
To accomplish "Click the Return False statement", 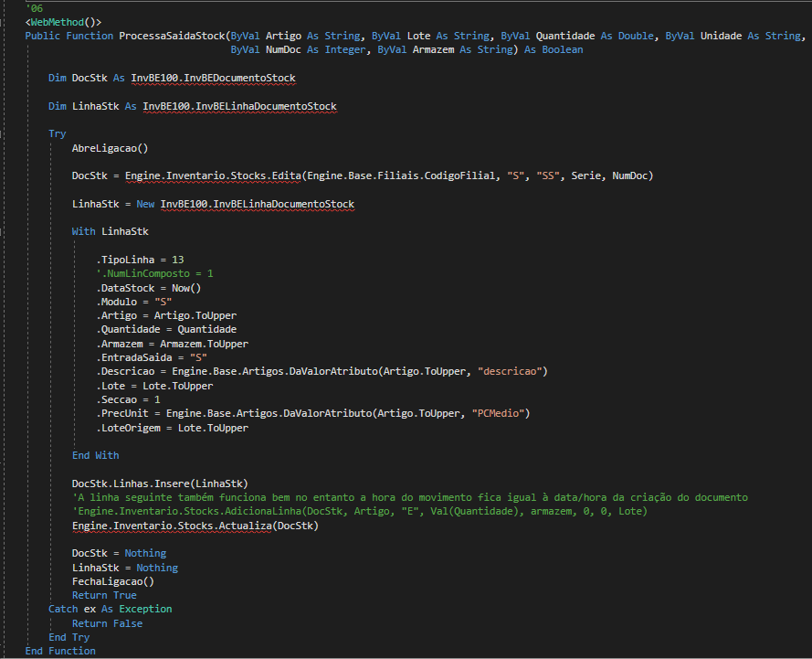I will 107,623.
